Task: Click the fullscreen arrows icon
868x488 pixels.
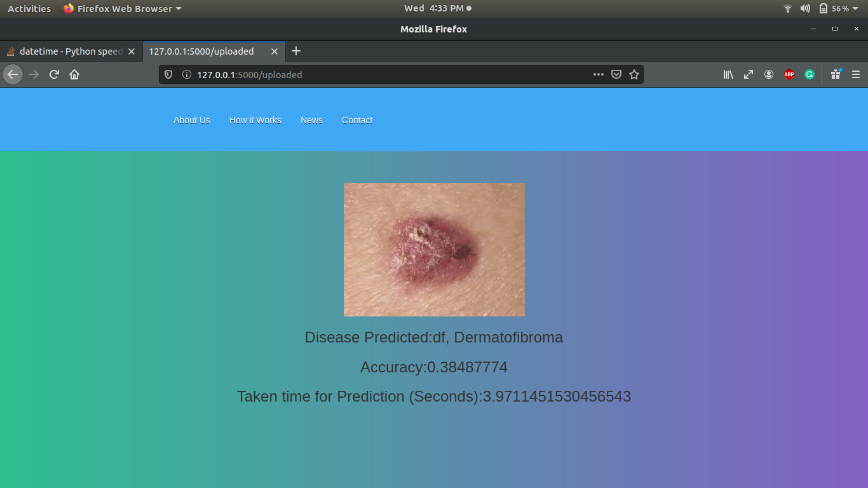Action: tap(749, 74)
